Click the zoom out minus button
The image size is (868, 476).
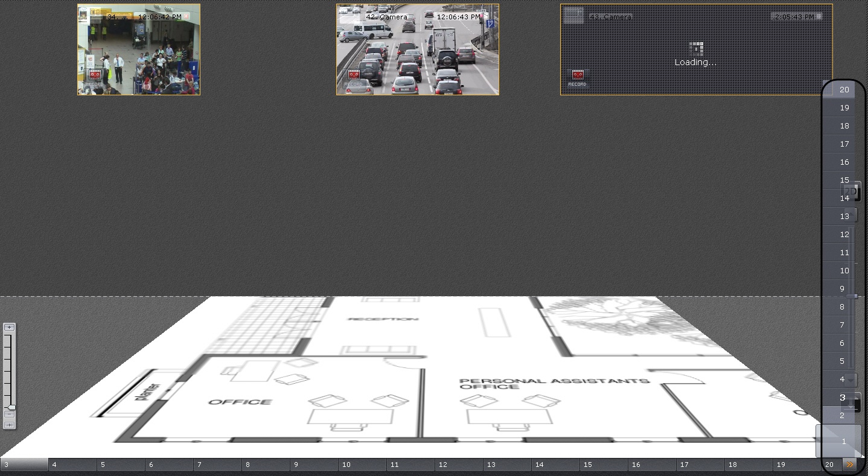pos(9,414)
